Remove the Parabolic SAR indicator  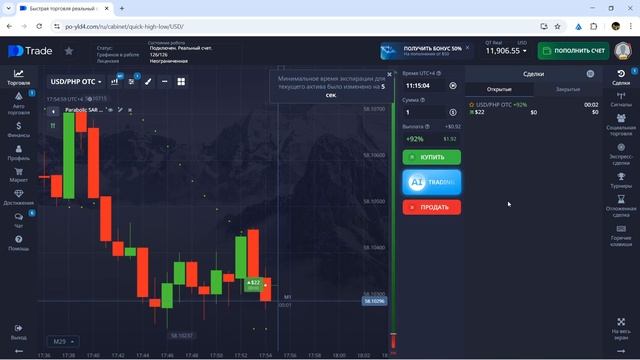pos(130,110)
